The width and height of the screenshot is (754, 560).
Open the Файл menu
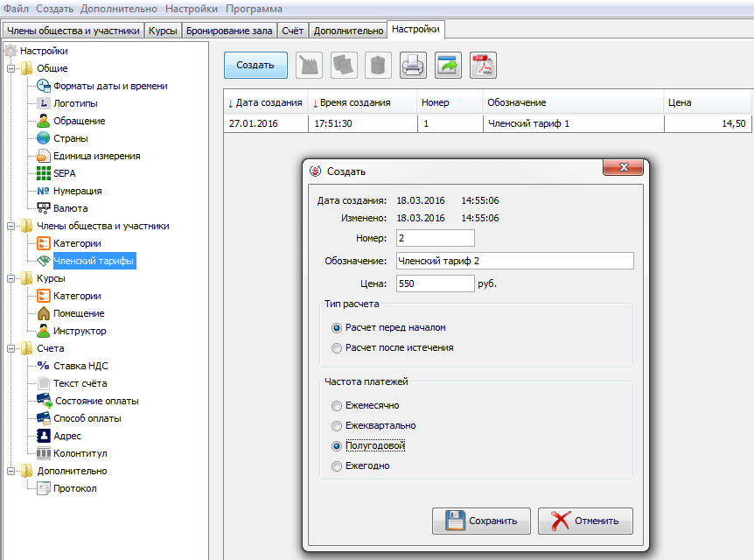pyautogui.click(x=16, y=9)
